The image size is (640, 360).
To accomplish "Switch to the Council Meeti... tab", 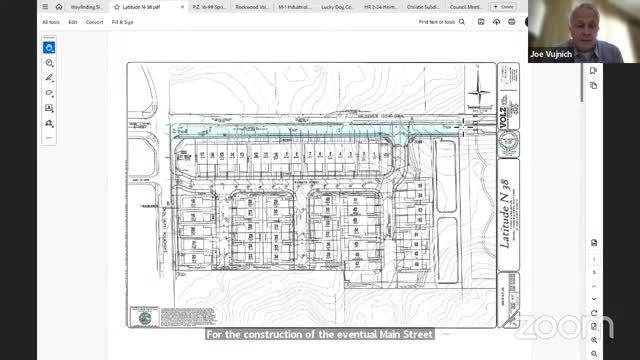I will coord(466,7).
